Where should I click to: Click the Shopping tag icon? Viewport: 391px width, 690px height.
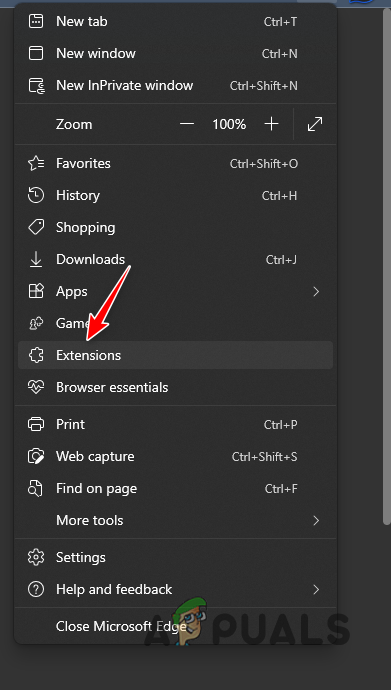coord(36,228)
